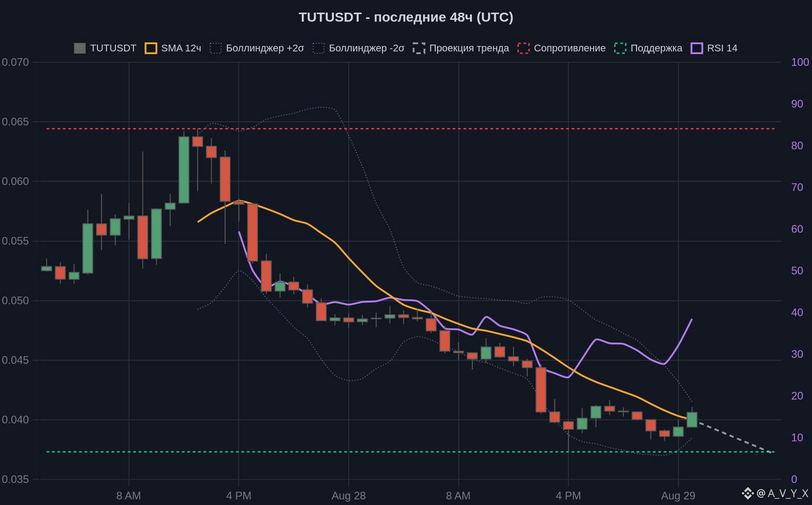Click the RSI axis value 30
This screenshot has width=812, height=505.
pyautogui.click(x=797, y=354)
